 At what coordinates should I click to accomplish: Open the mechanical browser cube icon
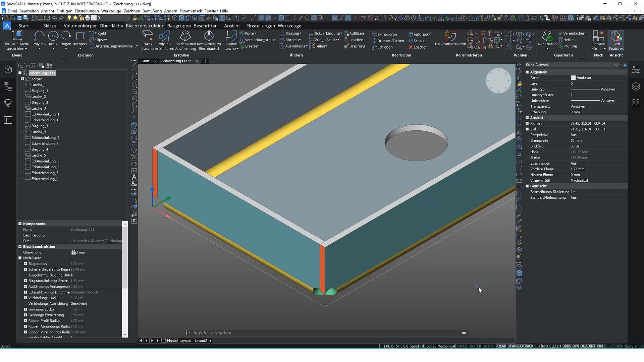8,69
